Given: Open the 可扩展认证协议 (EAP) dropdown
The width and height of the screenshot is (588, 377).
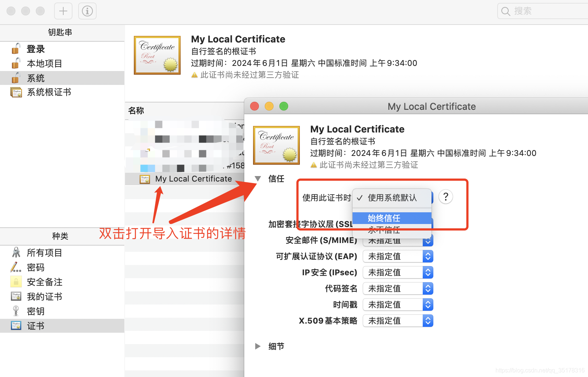Looking at the screenshot, I should point(398,257).
